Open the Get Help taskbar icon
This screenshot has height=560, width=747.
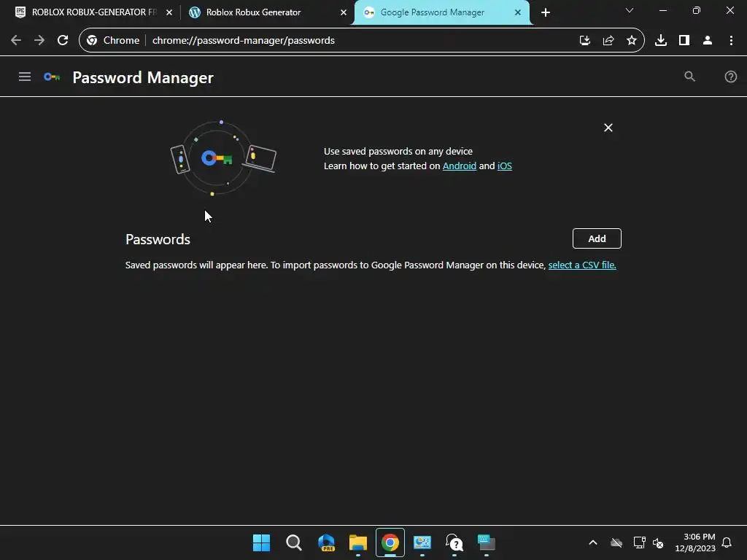click(454, 542)
